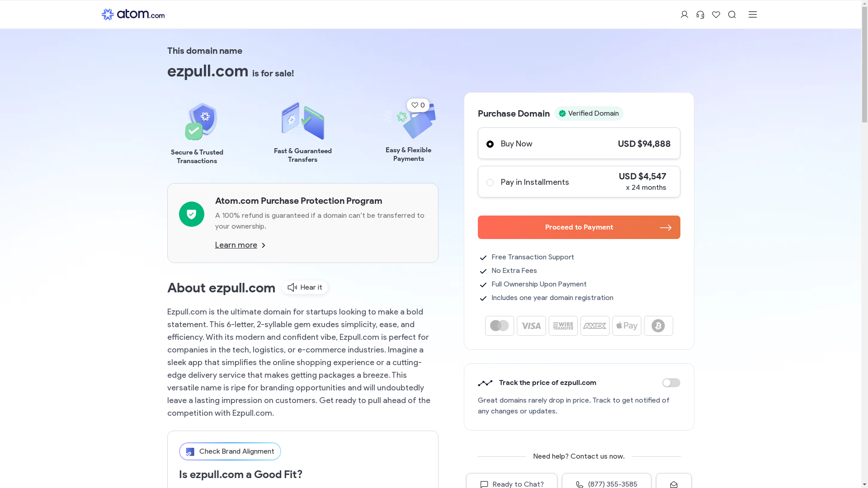Click the Ready to Chat button

512,483
